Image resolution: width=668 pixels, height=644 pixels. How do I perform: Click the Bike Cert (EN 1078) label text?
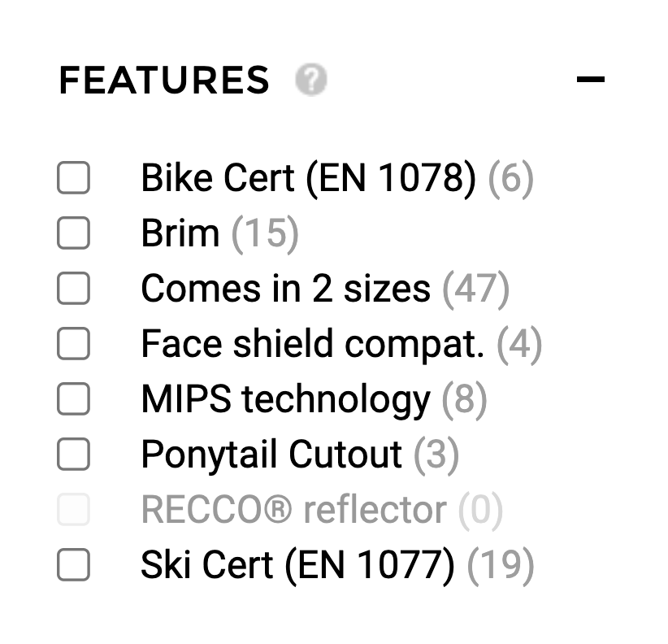pyautogui.click(x=308, y=178)
